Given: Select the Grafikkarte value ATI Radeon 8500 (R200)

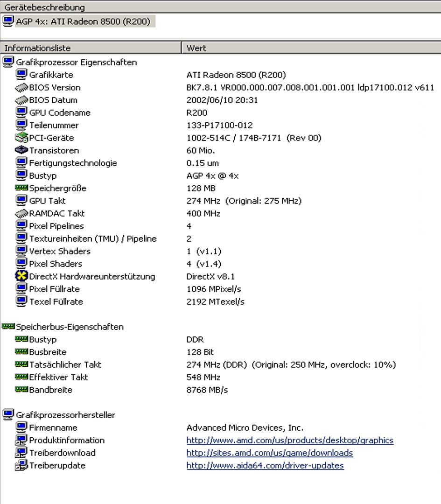Looking at the screenshot, I should click(236, 75).
